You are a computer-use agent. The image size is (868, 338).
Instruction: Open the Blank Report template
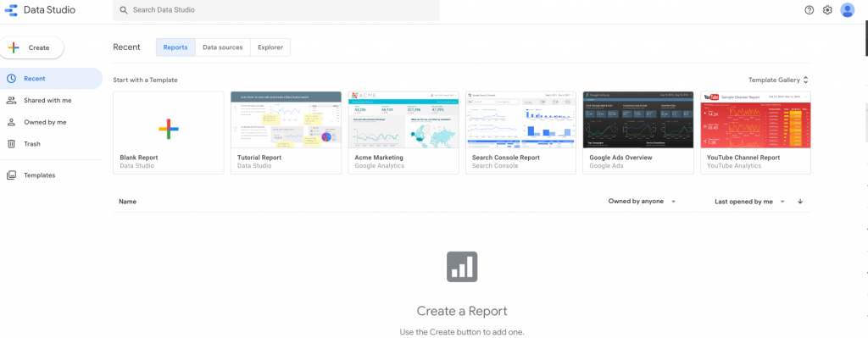[169, 133]
